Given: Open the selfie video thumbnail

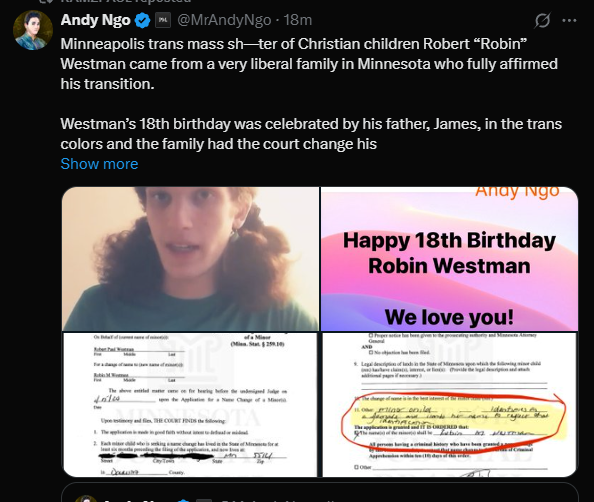Looking at the screenshot, I should [x=191, y=259].
